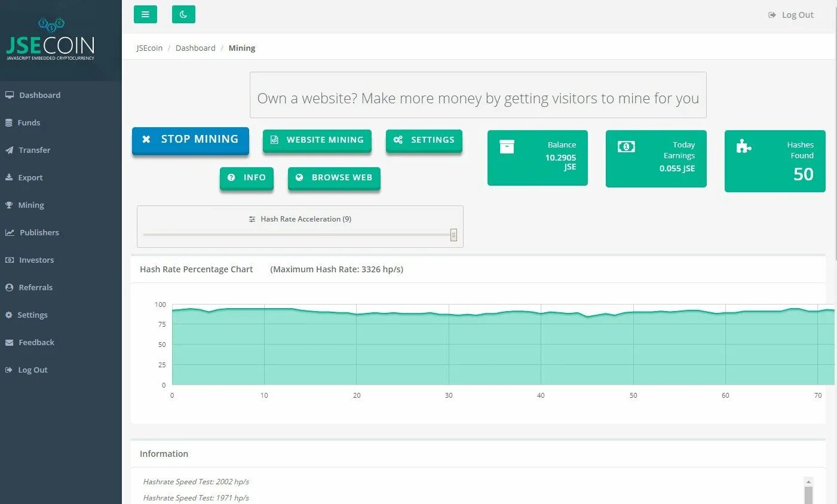Open the JSEcoin logo home link
Image resolution: width=837 pixels, height=504 pixels.
[50, 39]
